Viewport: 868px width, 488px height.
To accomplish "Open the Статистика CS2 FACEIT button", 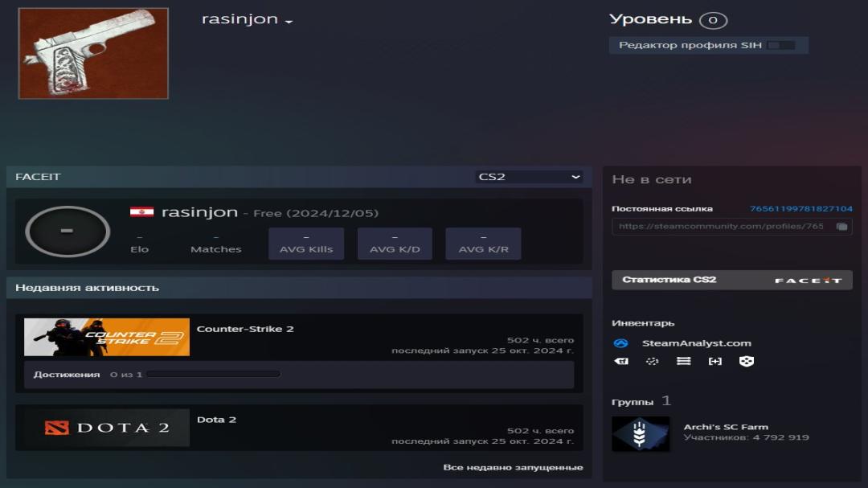I will click(732, 280).
